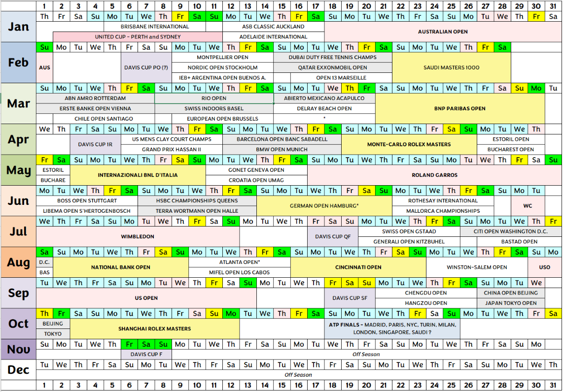This screenshot has width=564, height=392.
Task: Select BARCELONA OPEN BANC SABADELL cell
Action: coord(282,139)
